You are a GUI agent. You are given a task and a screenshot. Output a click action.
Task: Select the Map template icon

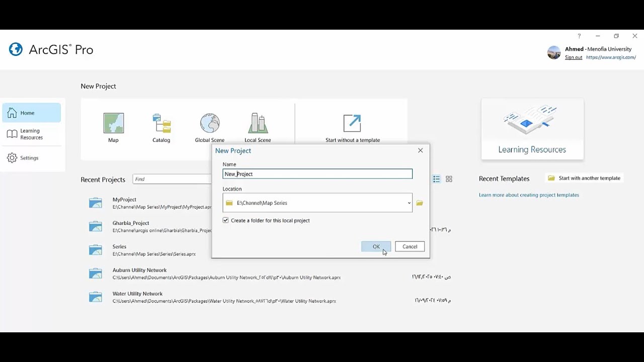pyautogui.click(x=113, y=123)
